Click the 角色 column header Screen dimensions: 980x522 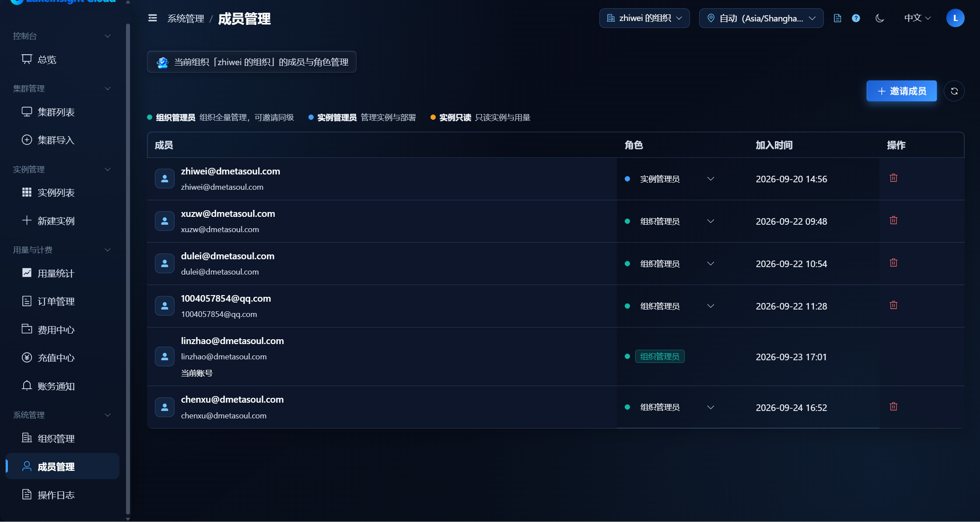click(x=633, y=145)
